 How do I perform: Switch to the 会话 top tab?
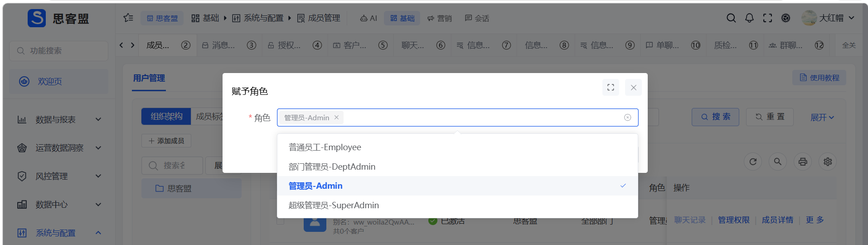pyautogui.click(x=477, y=18)
